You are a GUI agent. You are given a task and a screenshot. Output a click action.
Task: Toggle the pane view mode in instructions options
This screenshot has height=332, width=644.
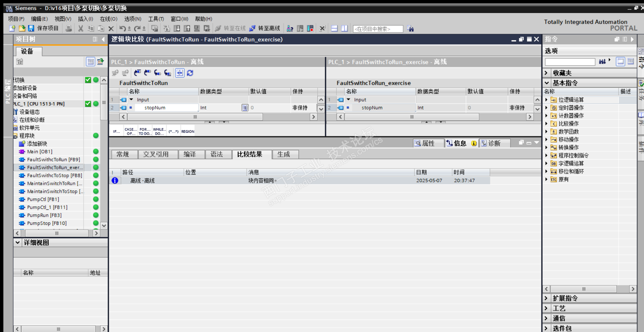[x=621, y=61]
